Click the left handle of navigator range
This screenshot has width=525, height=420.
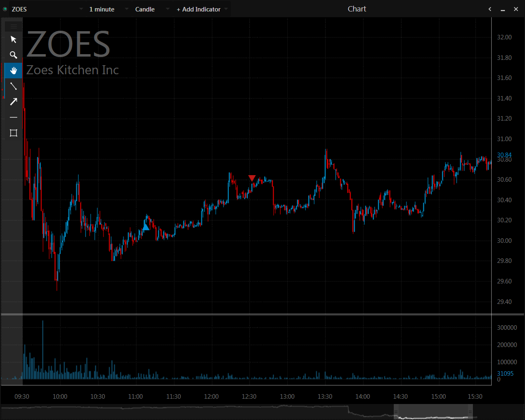(x=396, y=412)
